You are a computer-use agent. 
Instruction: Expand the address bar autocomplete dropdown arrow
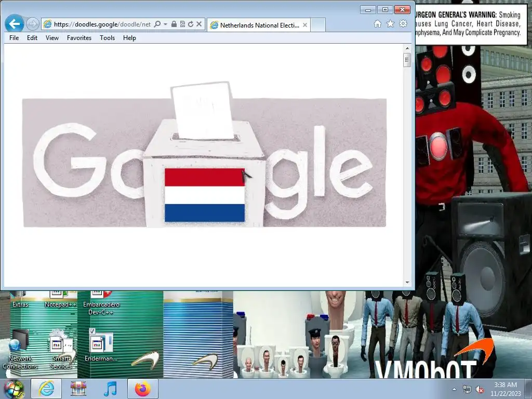(x=165, y=24)
